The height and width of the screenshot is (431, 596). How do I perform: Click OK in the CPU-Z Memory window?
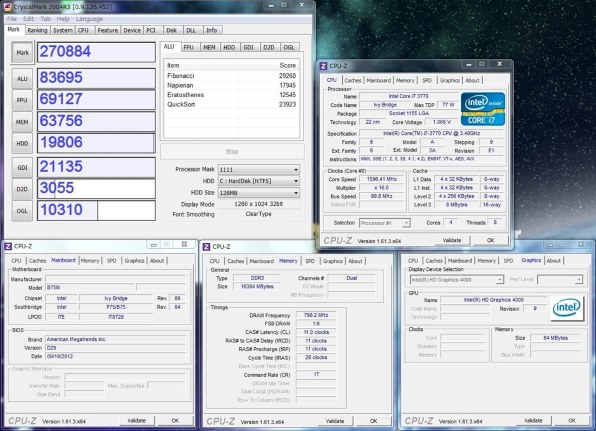[374, 421]
